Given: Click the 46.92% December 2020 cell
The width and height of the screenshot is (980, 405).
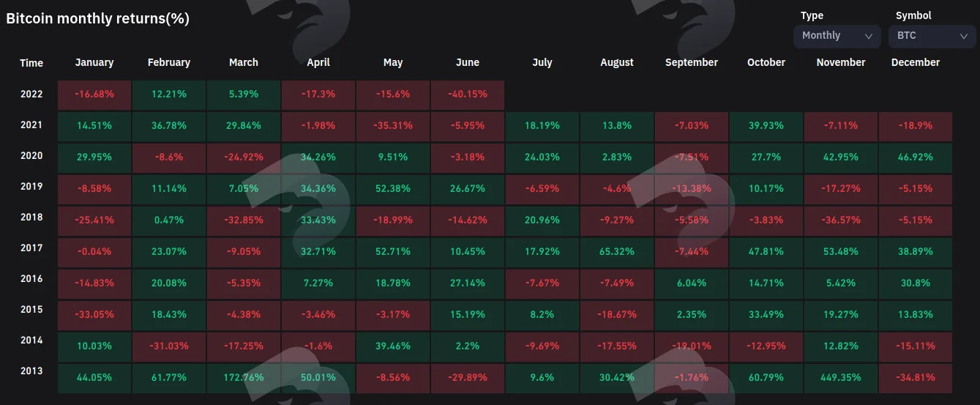Looking at the screenshot, I should coord(916,157).
